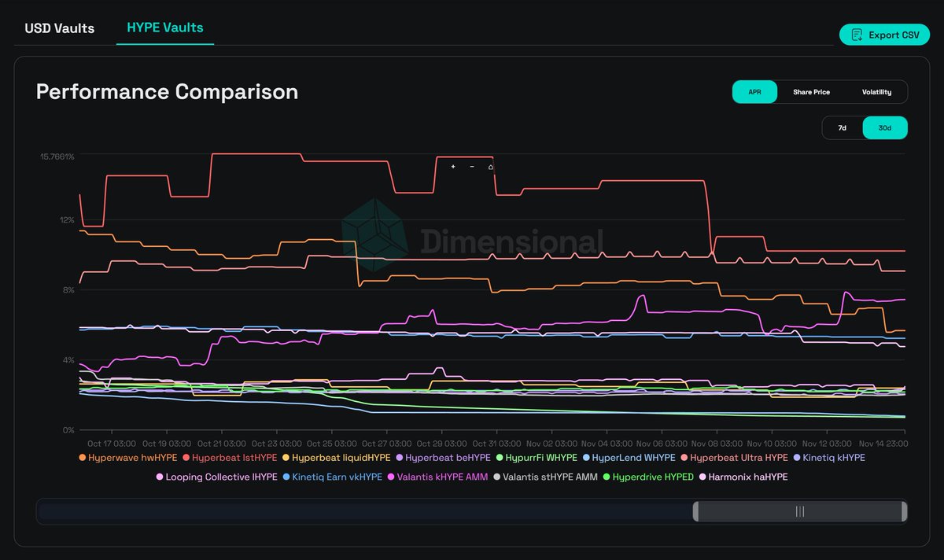Click the Nov 14 23:00 axis label

pyautogui.click(x=882, y=442)
